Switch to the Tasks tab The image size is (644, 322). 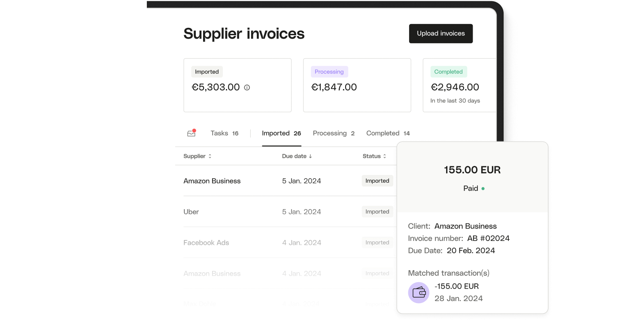point(224,133)
